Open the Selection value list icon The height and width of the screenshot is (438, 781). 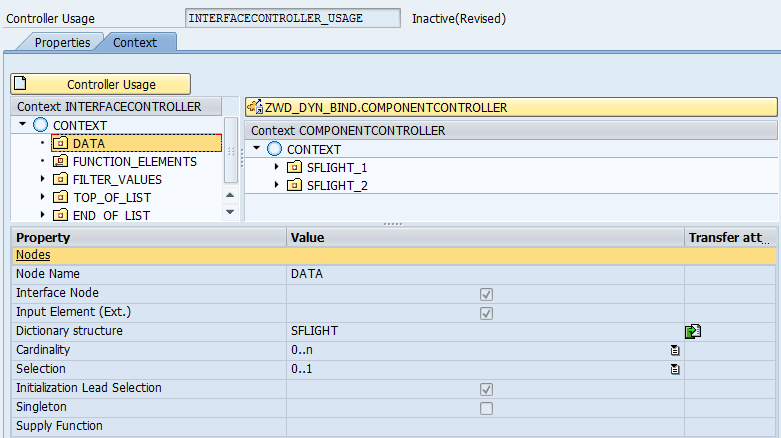pos(675,369)
